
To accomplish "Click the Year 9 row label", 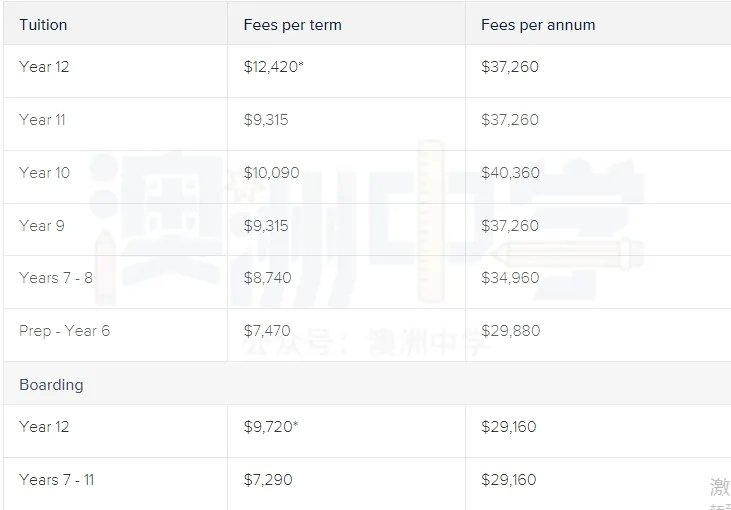I will pyautogui.click(x=41, y=226).
